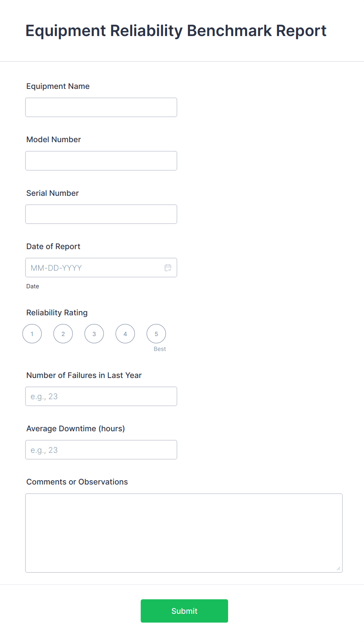
Task: Click the Date of Report MM-DD-YYYY field
Action: point(94,268)
